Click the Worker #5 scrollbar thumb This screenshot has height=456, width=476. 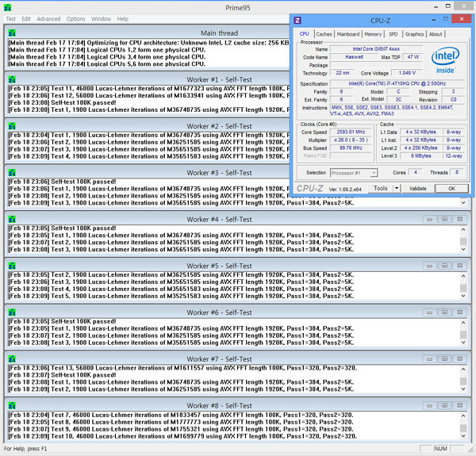(x=463, y=288)
